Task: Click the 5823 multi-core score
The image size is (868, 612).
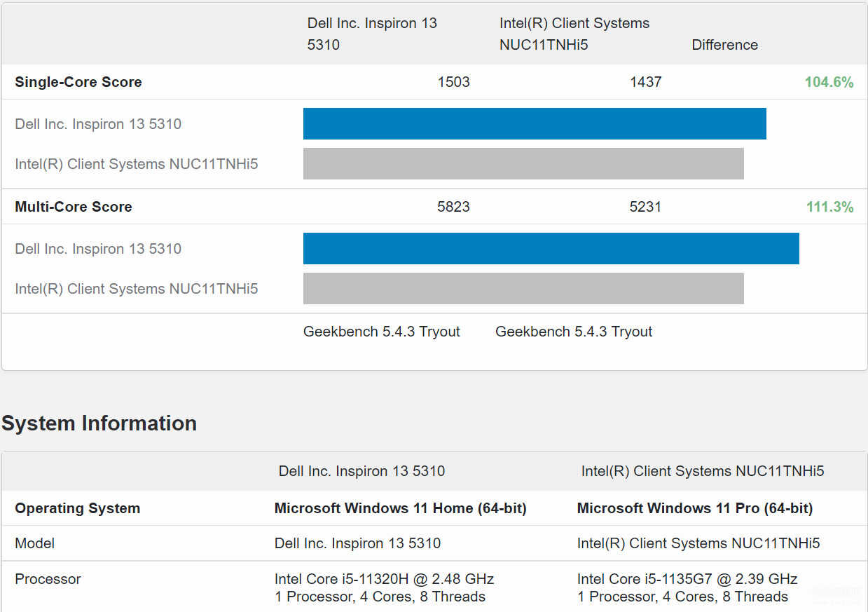Action: click(453, 207)
